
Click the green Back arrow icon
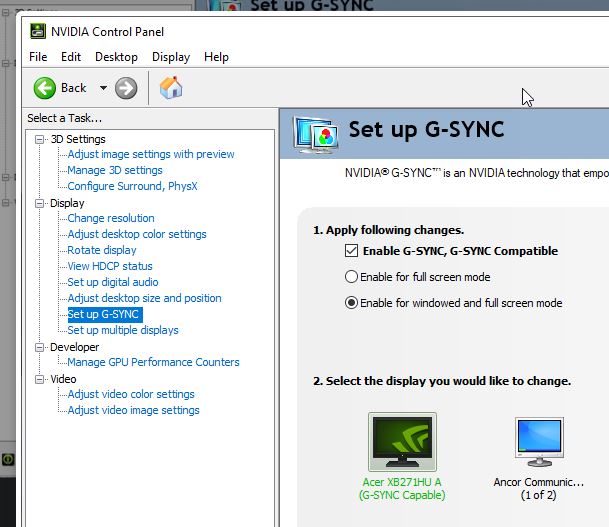pos(45,88)
